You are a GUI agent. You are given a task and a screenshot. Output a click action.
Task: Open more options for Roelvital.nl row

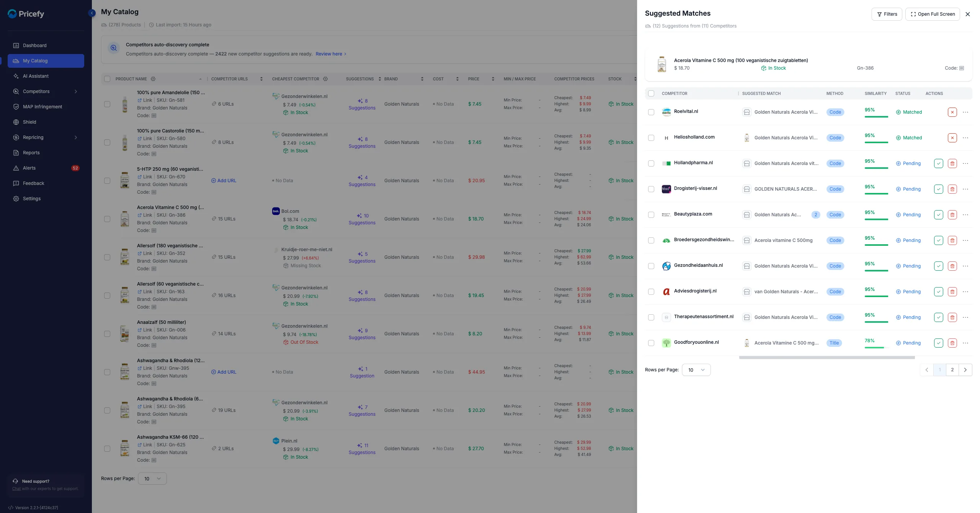pos(965,112)
